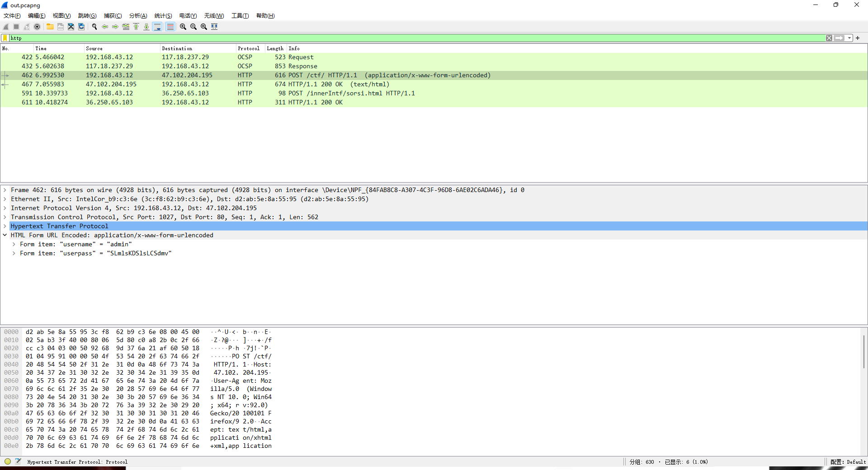Collapse HTML Form URL Encoded section

click(x=5, y=235)
